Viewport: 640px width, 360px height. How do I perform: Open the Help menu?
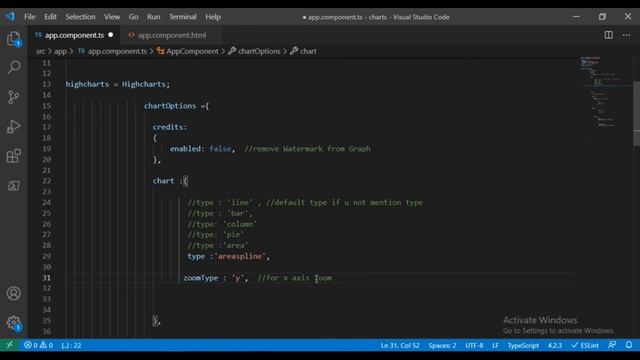[213, 17]
